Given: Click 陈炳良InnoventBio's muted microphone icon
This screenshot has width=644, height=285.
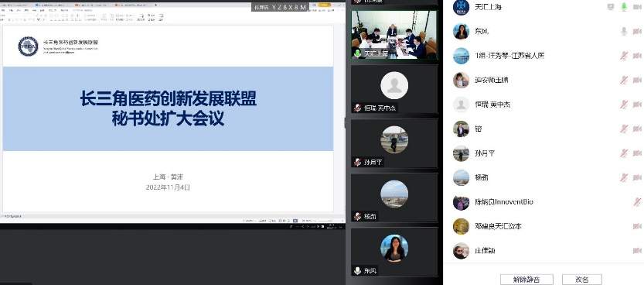Looking at the screenshot, I should point(637,201).
